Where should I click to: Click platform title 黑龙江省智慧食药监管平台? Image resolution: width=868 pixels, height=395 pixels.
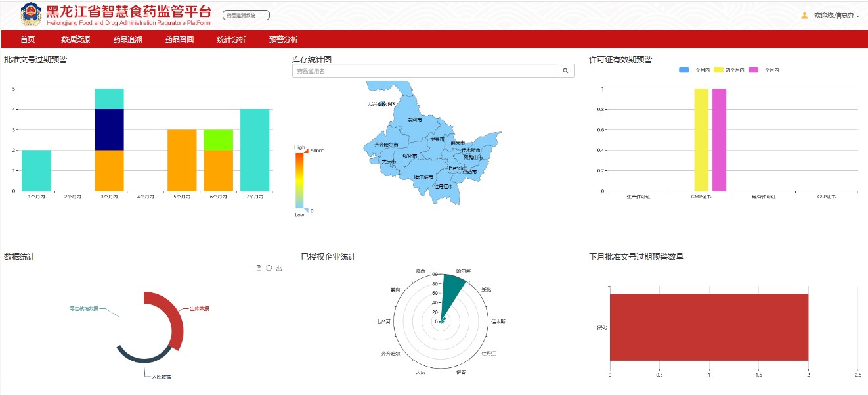pos(129,11)
